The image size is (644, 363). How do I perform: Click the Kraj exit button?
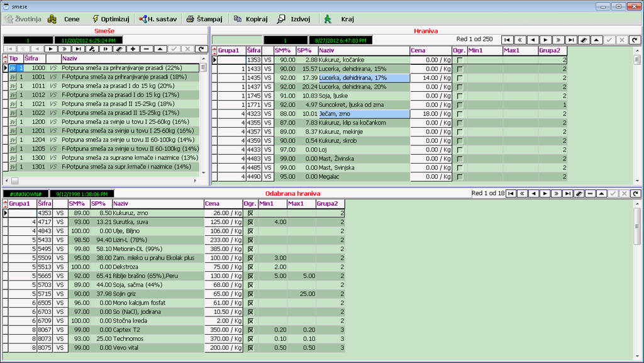tap(340, 19)
